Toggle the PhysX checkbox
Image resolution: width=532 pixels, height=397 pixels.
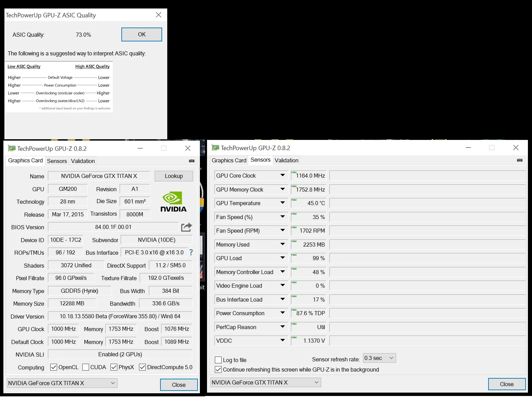click(114, 367)
